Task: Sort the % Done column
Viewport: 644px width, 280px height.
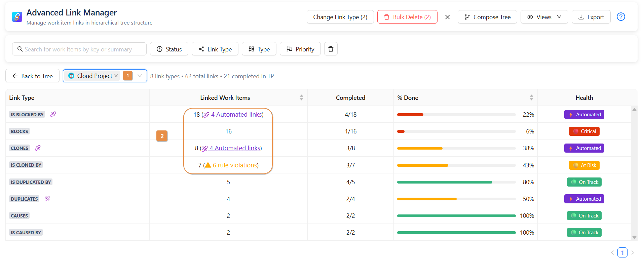Action: (x=531, y=97)
